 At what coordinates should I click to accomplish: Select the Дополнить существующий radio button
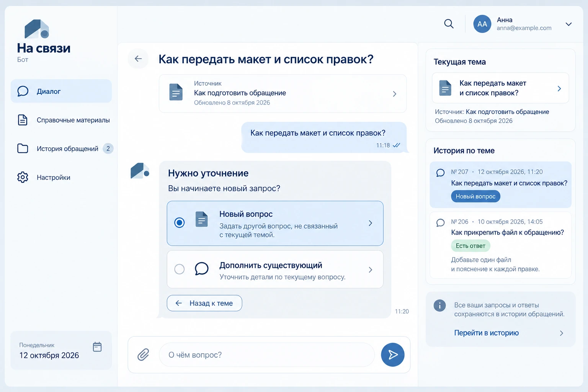pos(179,269)
